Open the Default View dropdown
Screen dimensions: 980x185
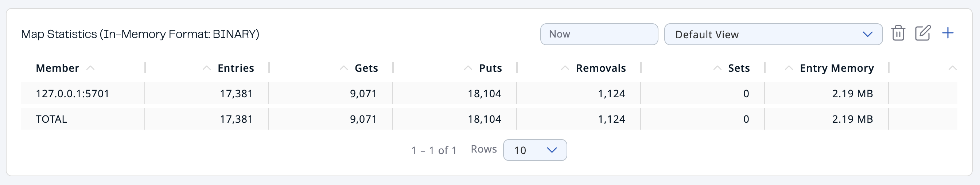pos(773,34)
